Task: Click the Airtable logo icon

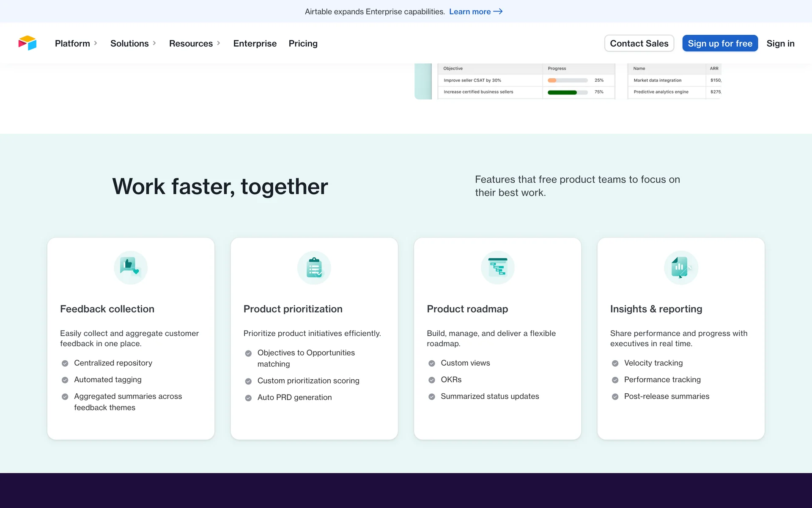Action: click(x=27, y=43)
